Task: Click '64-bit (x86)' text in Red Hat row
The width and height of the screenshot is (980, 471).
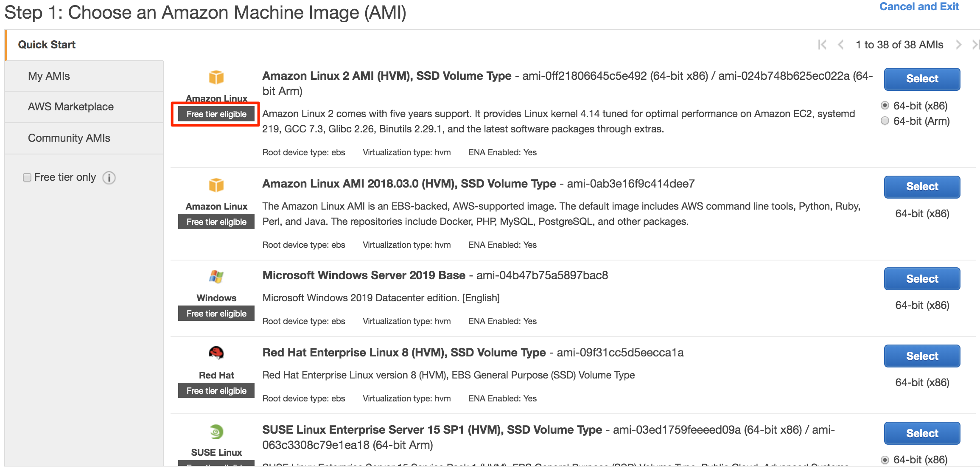Action: point(922,383)
